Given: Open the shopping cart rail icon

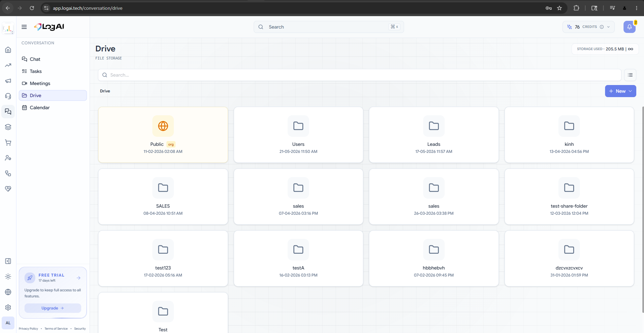Looking at the screenshot, I should click(8, 142).
